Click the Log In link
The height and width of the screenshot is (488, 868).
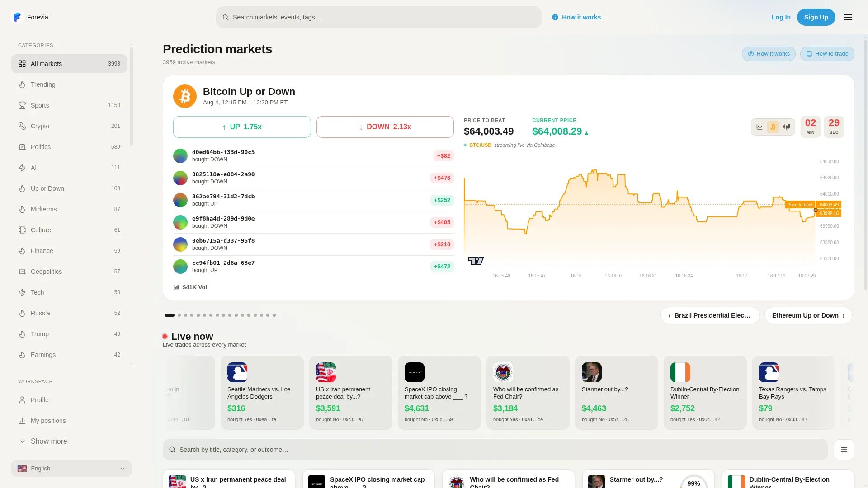pyautogui.click(x=781, y=17)
